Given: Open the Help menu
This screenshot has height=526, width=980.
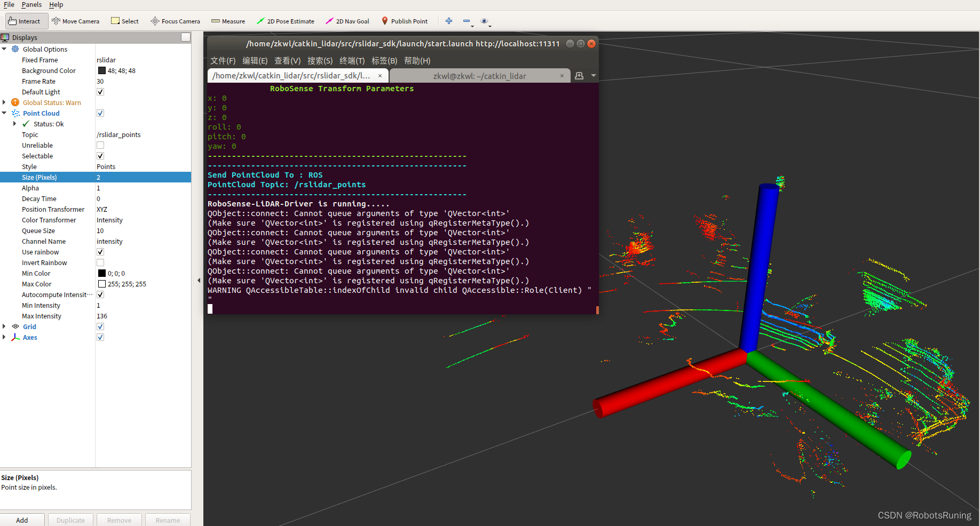Looking at the screenshot, I should 56,5.
